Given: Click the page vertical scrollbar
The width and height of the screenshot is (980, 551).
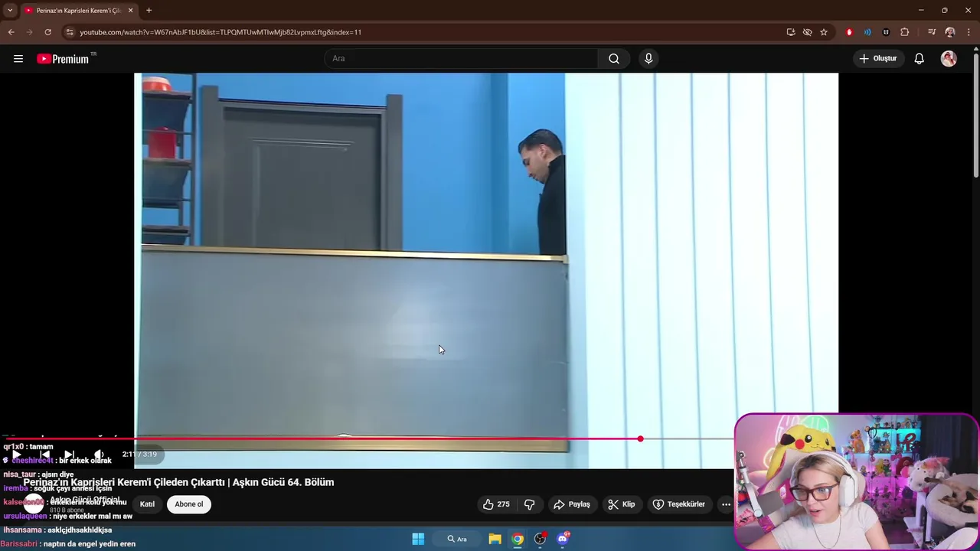Looking at the screenshot, I should [975, 115].
